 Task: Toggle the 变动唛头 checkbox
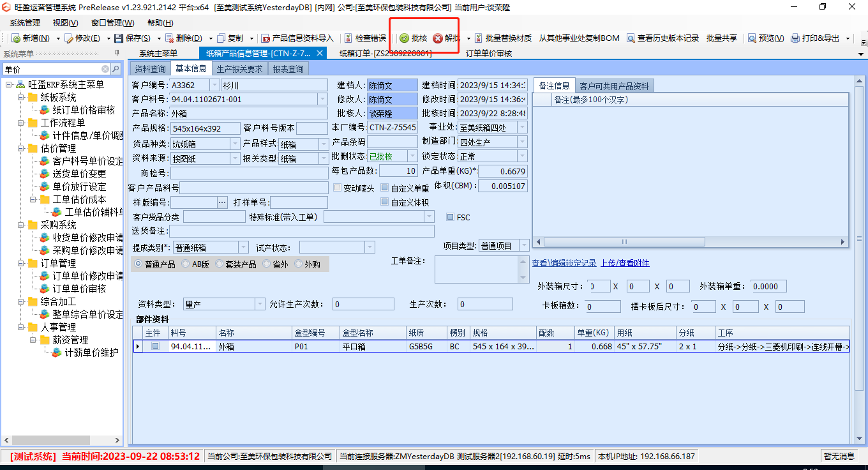coord(338,188)
